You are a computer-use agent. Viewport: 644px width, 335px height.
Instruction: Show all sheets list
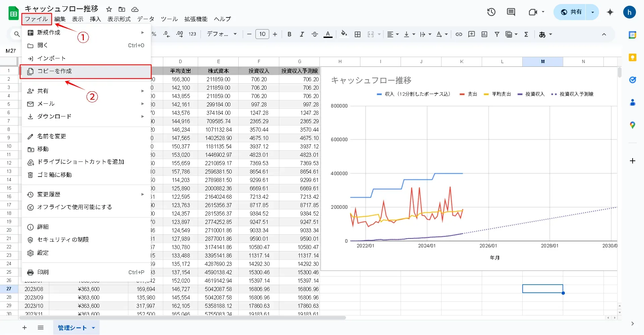click(41, 328)
